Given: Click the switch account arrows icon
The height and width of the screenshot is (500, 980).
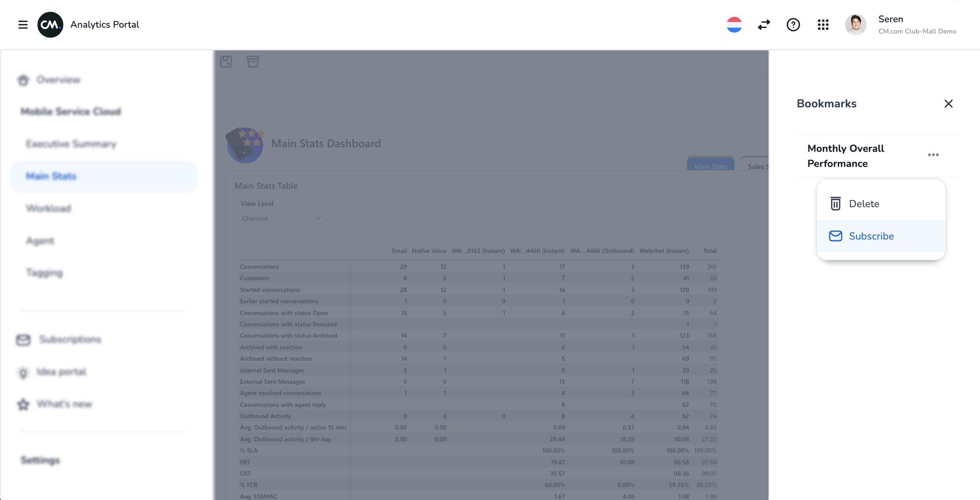Looking at the screenshot, I should click(764, 25).
